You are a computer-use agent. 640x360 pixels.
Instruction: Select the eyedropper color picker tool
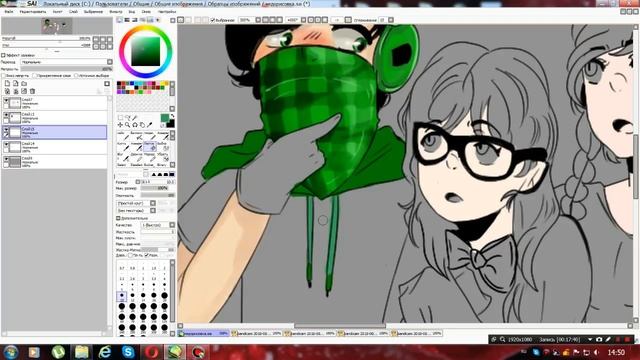pos(150,125)
